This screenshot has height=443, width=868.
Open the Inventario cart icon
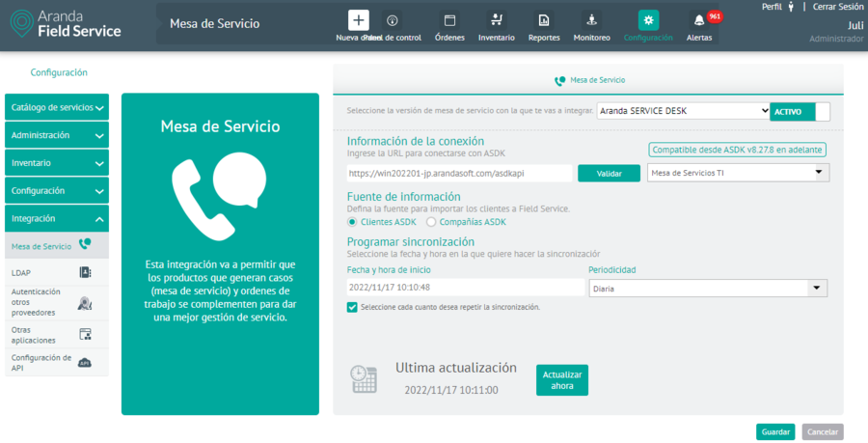click(496, 20)
